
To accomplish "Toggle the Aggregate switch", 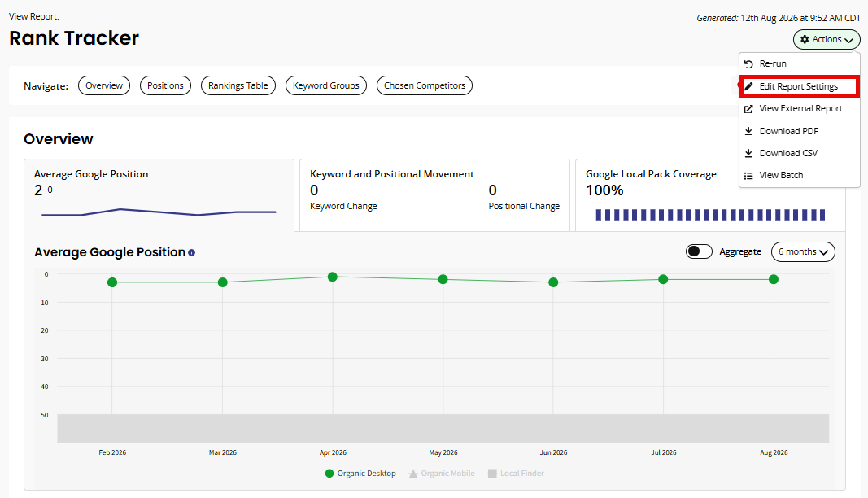I will (699, 251).
